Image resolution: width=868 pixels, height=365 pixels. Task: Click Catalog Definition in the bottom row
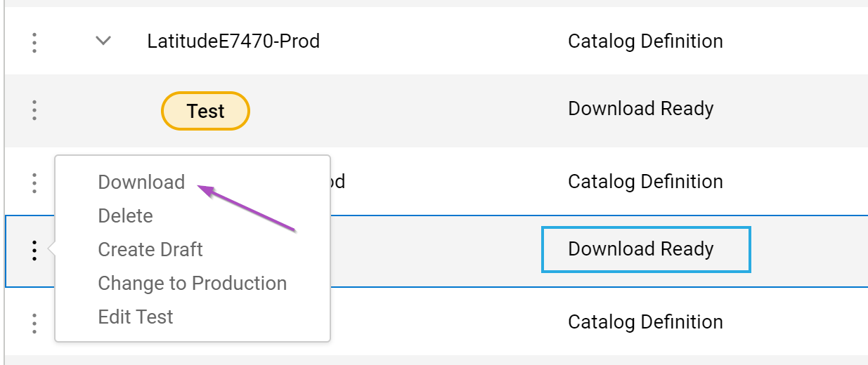click(644, 322)
